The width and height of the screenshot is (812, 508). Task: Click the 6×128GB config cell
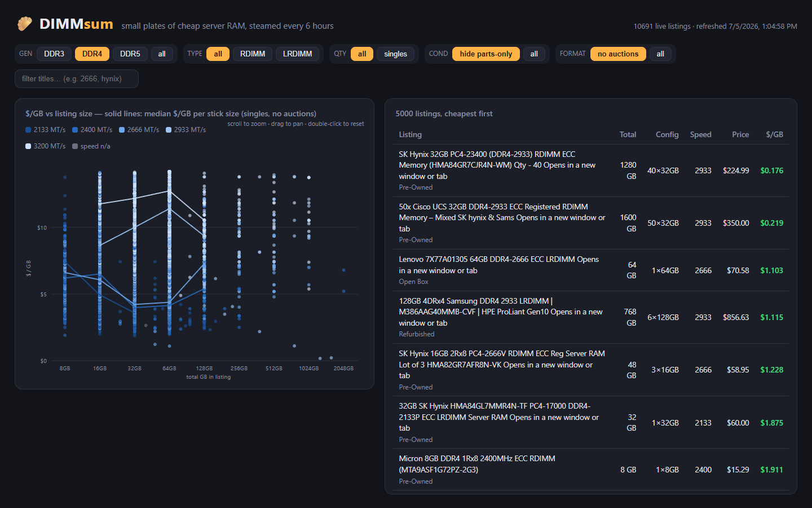coord(663,317)
